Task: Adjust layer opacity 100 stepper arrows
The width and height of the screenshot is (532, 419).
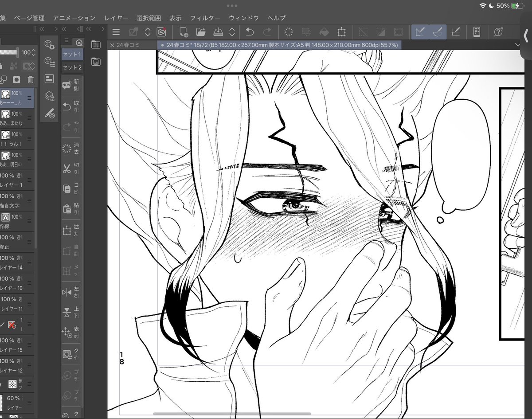Action: 34,52
